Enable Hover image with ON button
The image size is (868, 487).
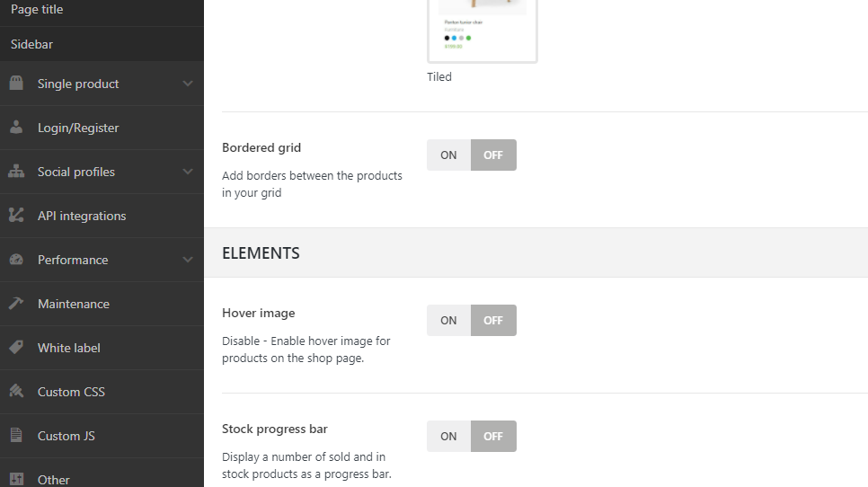[x=448, y=321]
